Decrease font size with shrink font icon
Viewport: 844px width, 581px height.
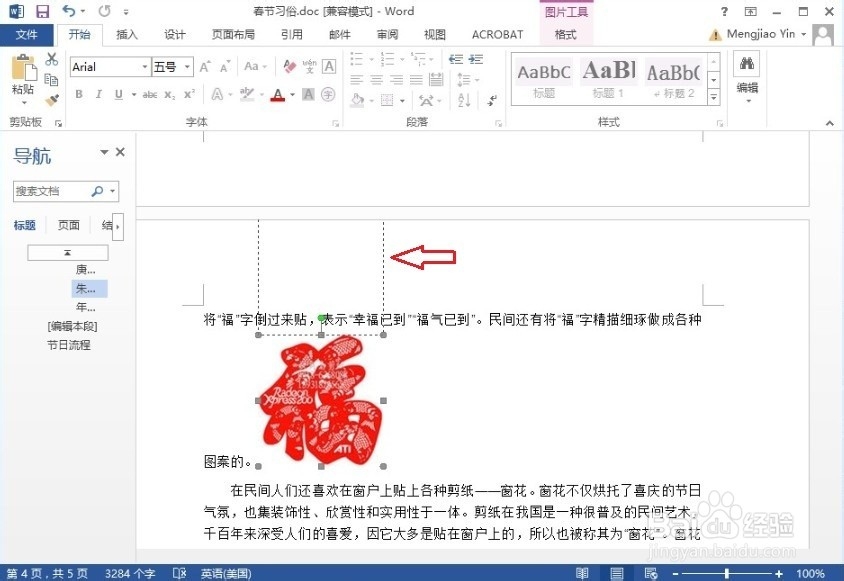[225, 67]
